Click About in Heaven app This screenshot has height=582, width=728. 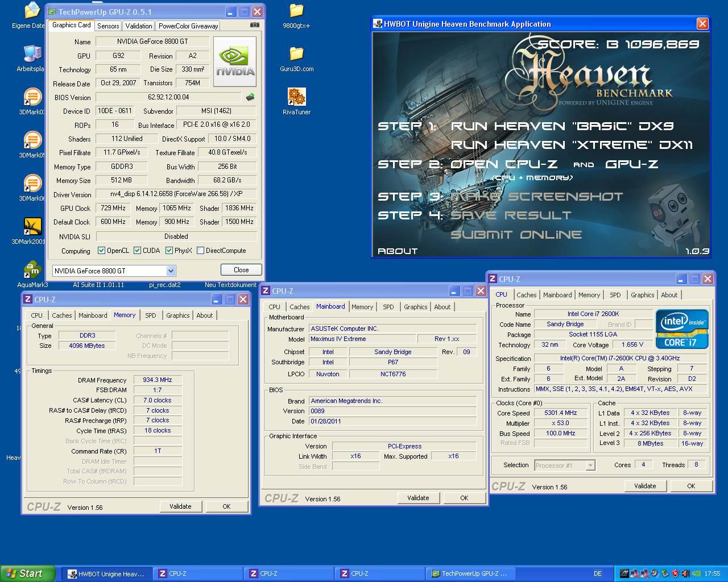coord(398,251)
